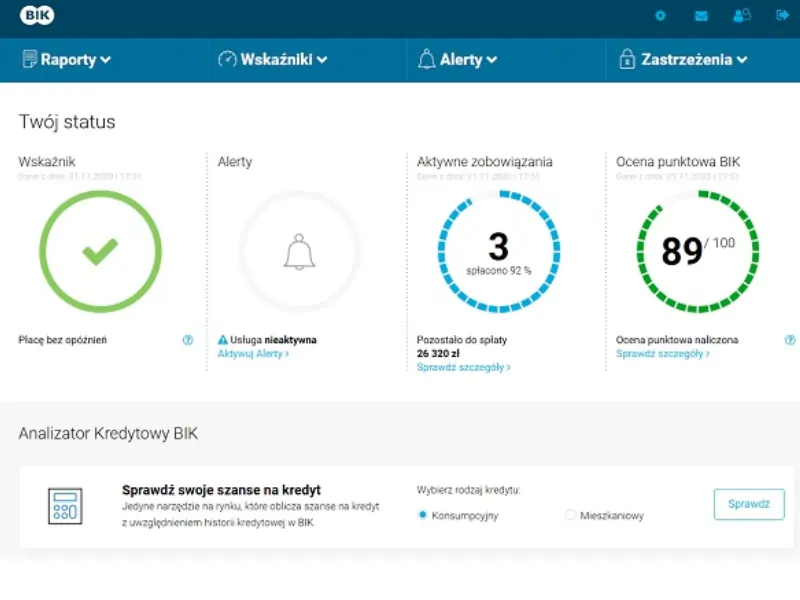800x600 pixels.
Task: Select the Konsumpcyjny credit type
Action: coord(423,515)
